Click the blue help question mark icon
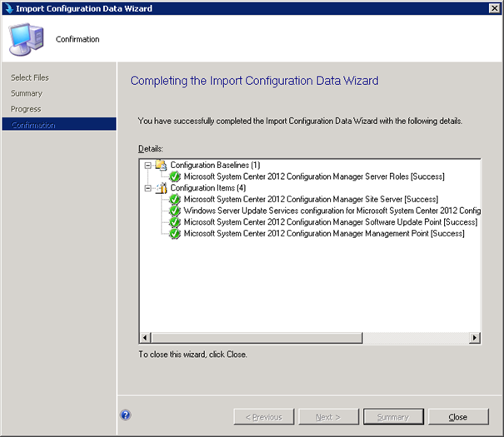Image resolution: width=504 pixels, height=437 pixels. click(125, 415)
